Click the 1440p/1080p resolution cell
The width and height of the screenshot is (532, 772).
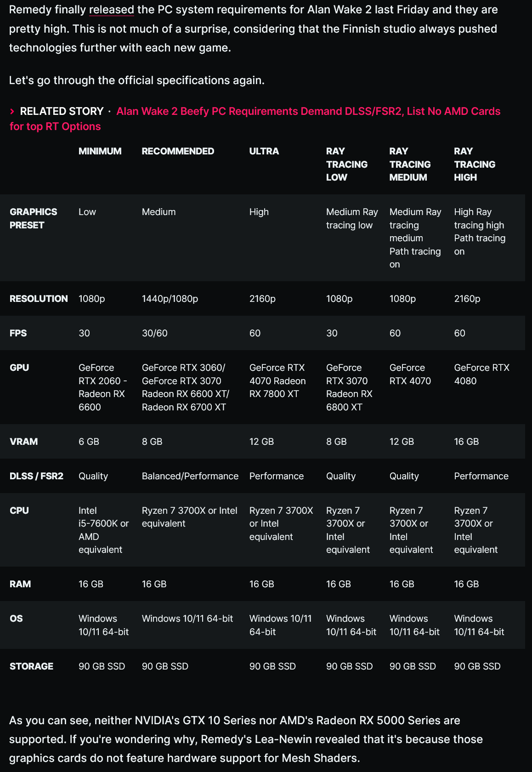tap(170, 299)
